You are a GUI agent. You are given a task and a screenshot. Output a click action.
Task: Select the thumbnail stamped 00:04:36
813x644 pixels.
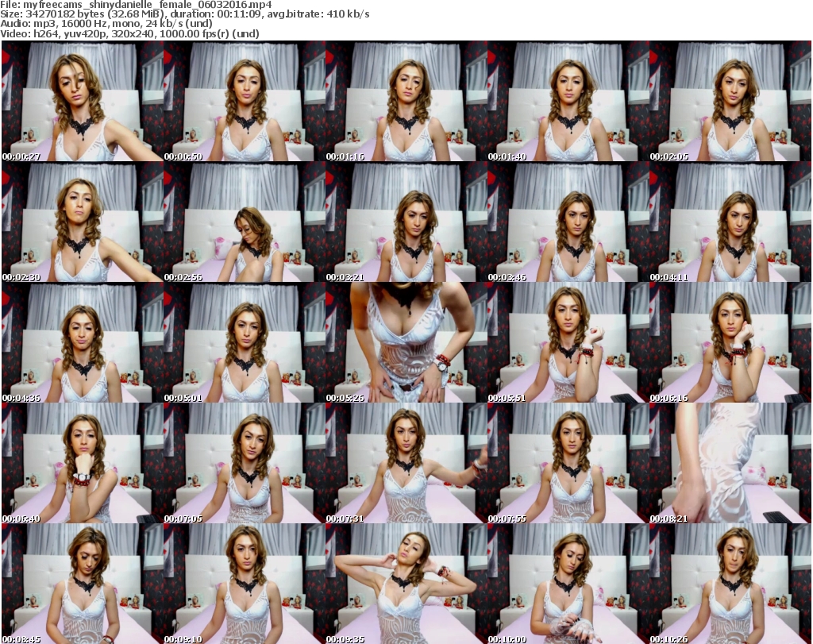83,343
